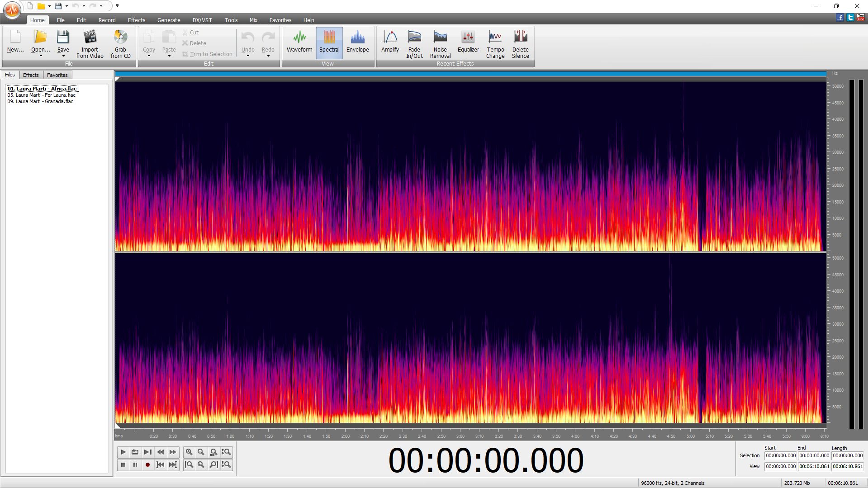Viewport: 868px width, 488px height.
Task: Open the Customize Quick Access Toolbar dropdown
Action: [117, 6]
